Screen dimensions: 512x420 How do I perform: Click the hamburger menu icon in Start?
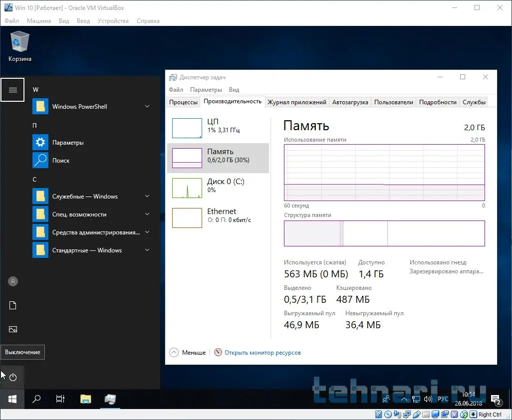(x=13, y=90)
